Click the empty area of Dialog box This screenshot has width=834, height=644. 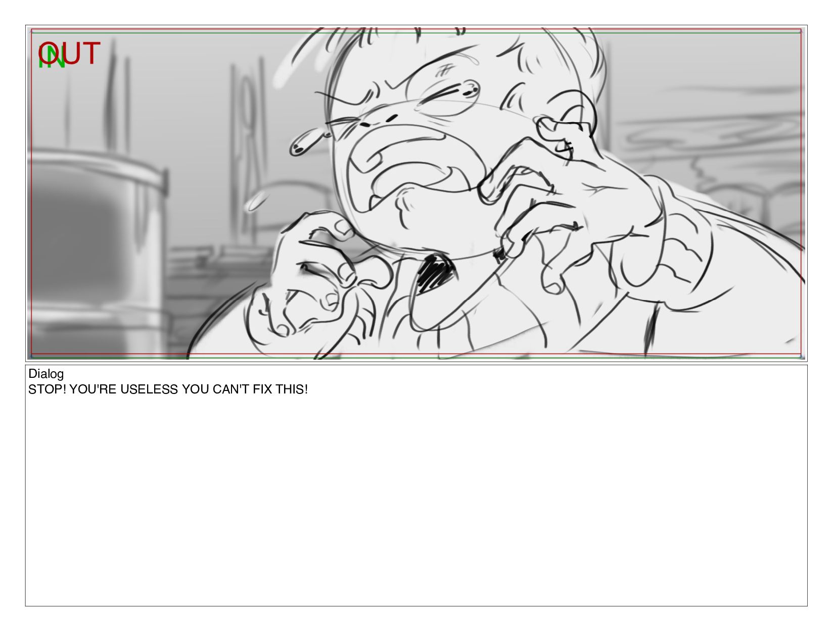click(416, 500)
